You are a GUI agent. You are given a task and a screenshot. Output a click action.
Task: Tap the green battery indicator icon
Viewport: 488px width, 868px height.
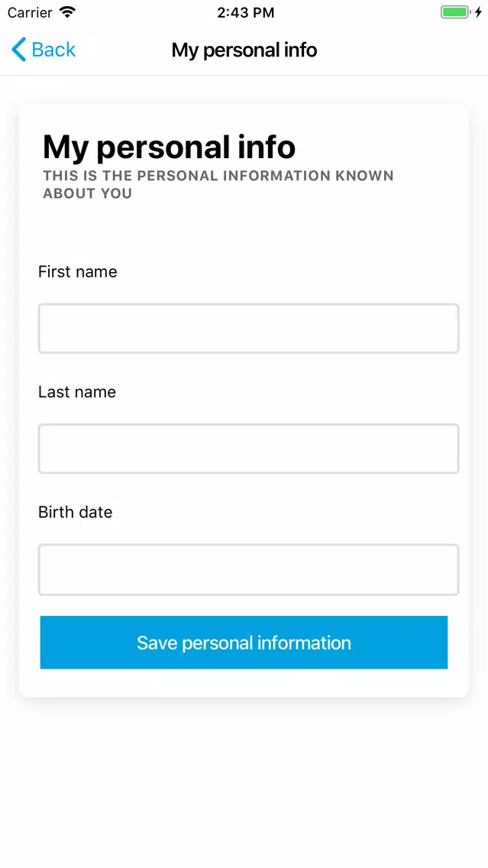(455, 12)
